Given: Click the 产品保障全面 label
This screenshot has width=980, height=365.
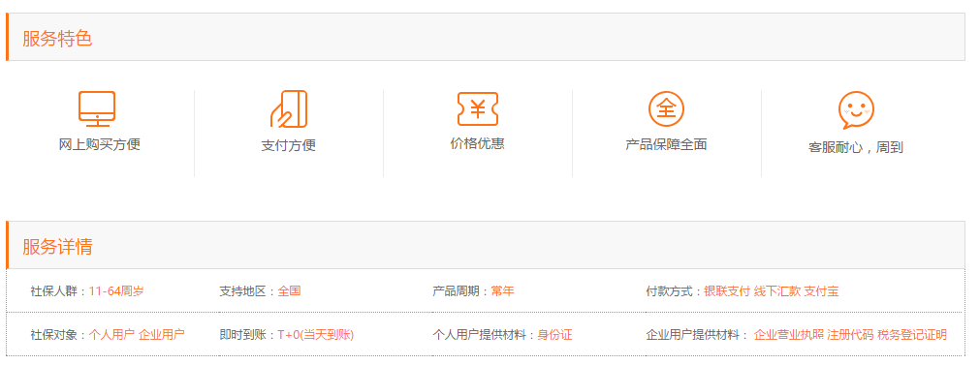Looking at the screenshot, I should click(x=666, y=145).
